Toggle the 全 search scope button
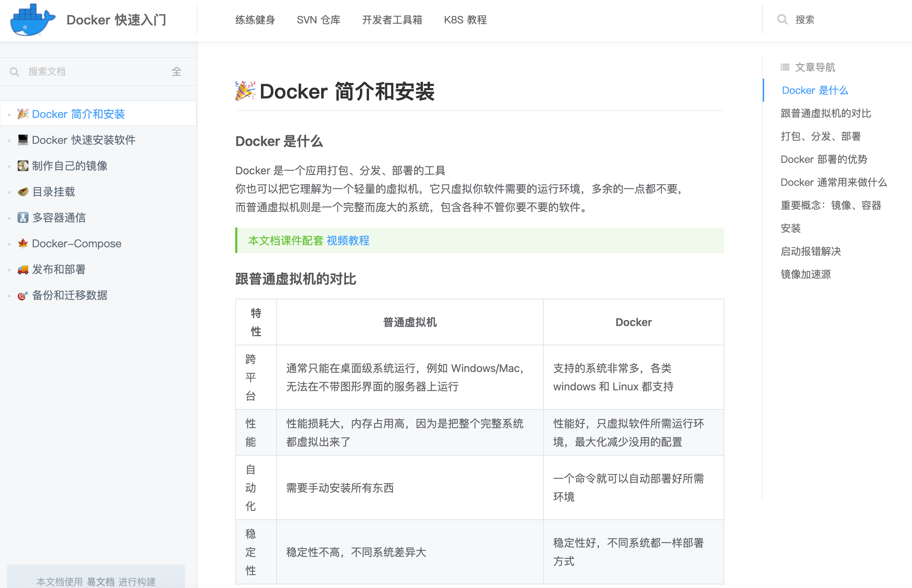The width and height of the screenshot is (912, 588). [x=176, y=72]
